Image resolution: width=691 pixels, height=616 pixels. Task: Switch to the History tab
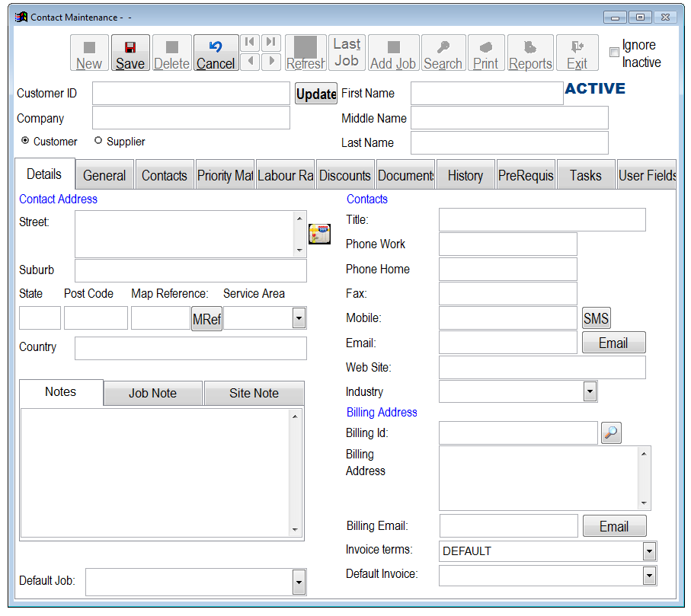pos(465,175)
